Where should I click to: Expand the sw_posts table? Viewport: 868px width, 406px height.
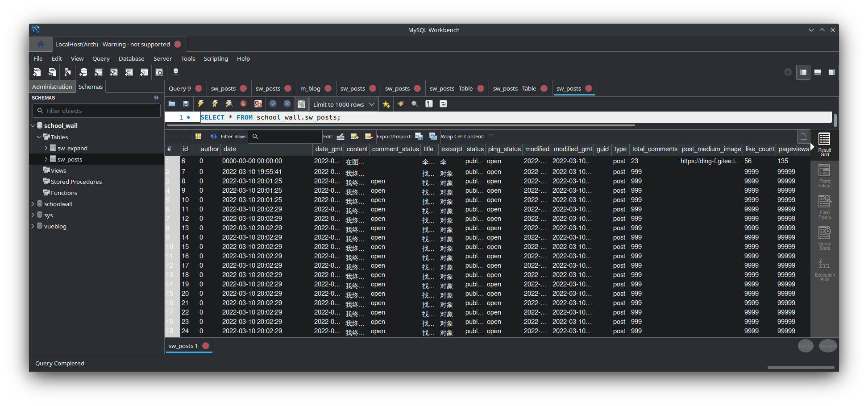(x=46, y=159)
